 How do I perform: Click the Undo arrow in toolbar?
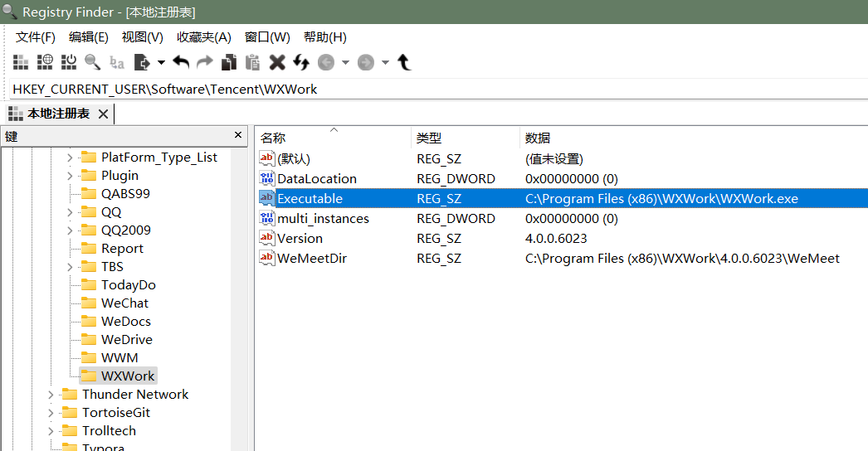pos(181,62)
